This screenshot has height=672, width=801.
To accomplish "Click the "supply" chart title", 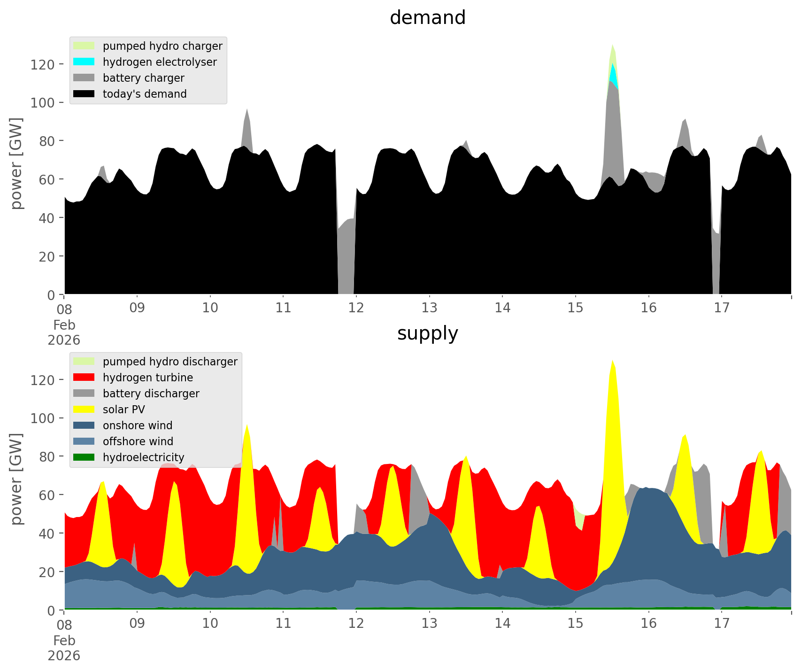I will tap(427, 333).
